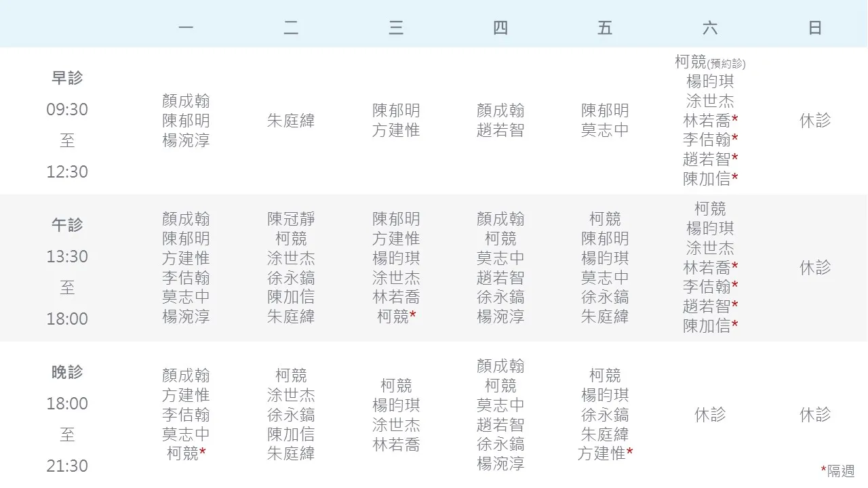Screen dimensions: 868x488
Task: Click the Wednesday column header 三
Action: click(x=396, y=28)
